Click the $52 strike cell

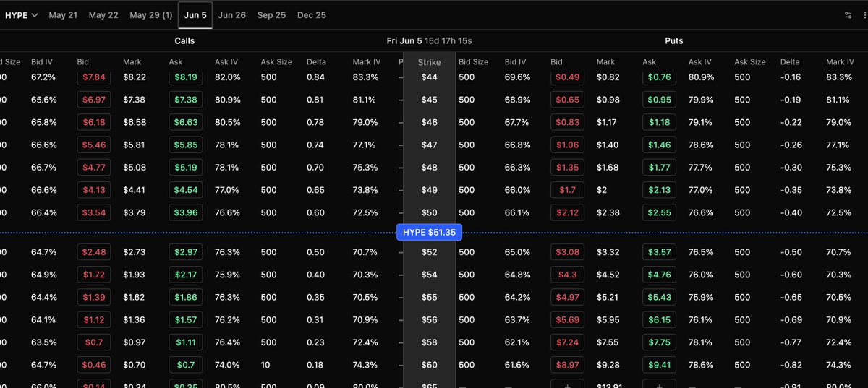coord(429,252)
